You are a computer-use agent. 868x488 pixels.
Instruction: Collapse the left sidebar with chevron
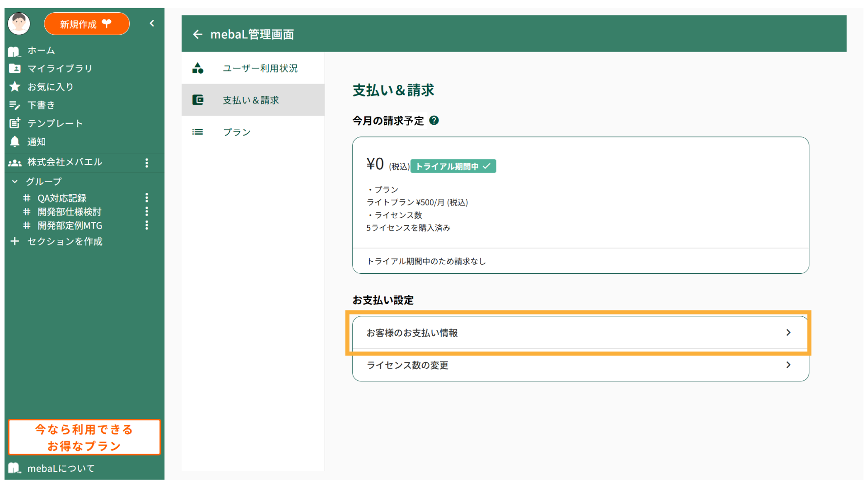coord(152,23)
